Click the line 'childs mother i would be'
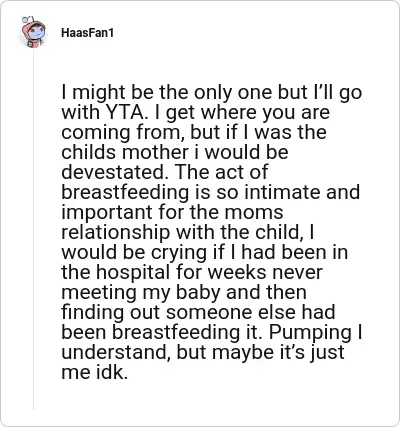Screen dimensions: 400x427 [175, 152]
